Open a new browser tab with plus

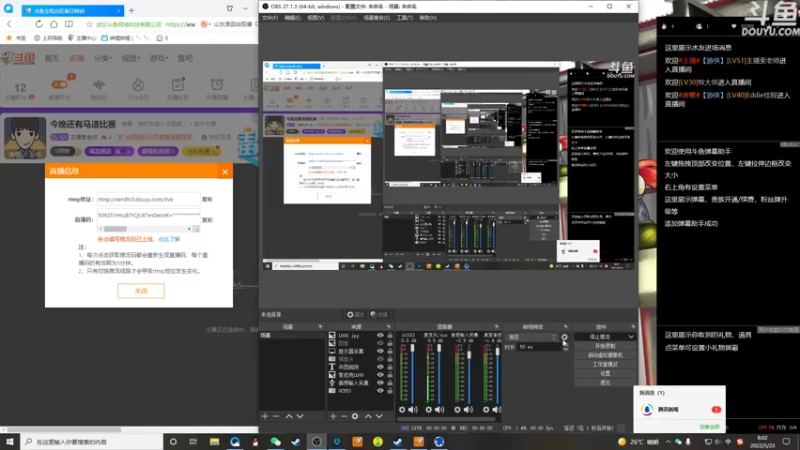(x=131, y=10)
